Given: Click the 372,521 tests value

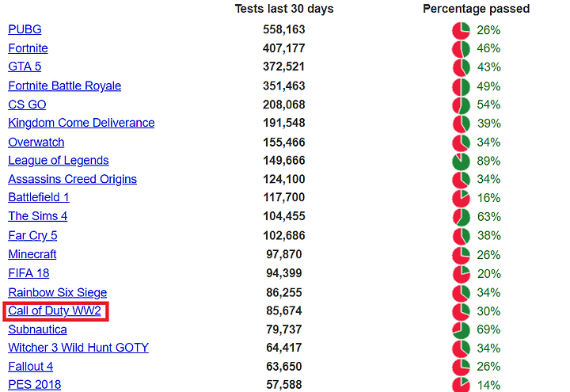Looking at the screenshot, I should tap(284, 67).
